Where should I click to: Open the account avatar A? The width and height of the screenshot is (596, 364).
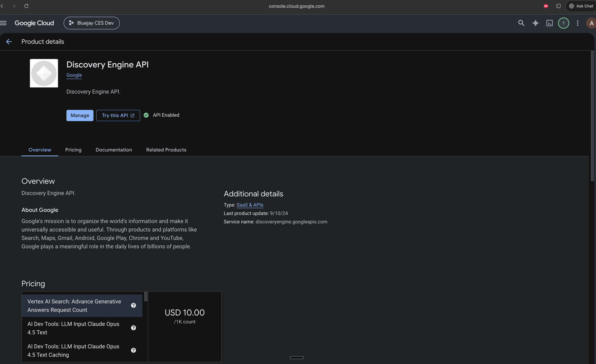tap(591, 23)
